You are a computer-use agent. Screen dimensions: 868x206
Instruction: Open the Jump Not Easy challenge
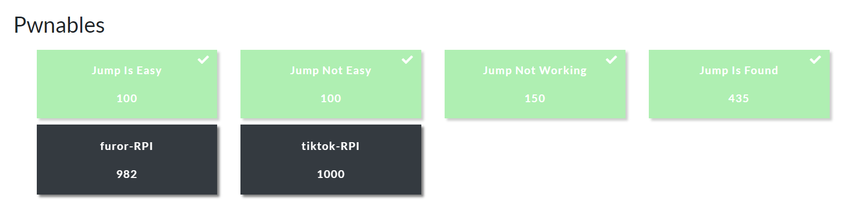point(331,84)
